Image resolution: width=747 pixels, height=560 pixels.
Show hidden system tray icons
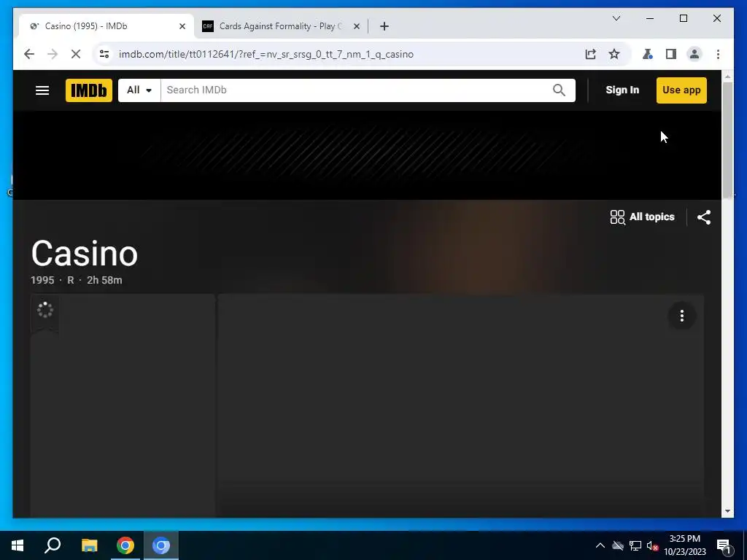600,545
